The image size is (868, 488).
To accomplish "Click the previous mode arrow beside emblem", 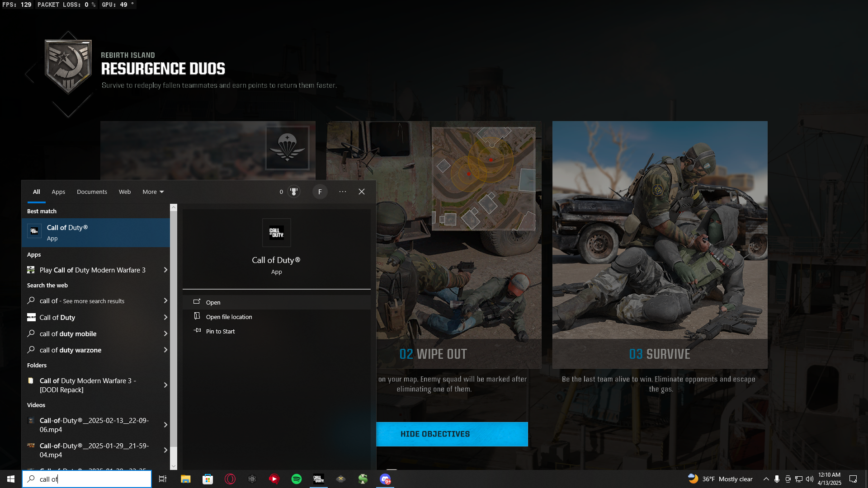I will (30, 74).
